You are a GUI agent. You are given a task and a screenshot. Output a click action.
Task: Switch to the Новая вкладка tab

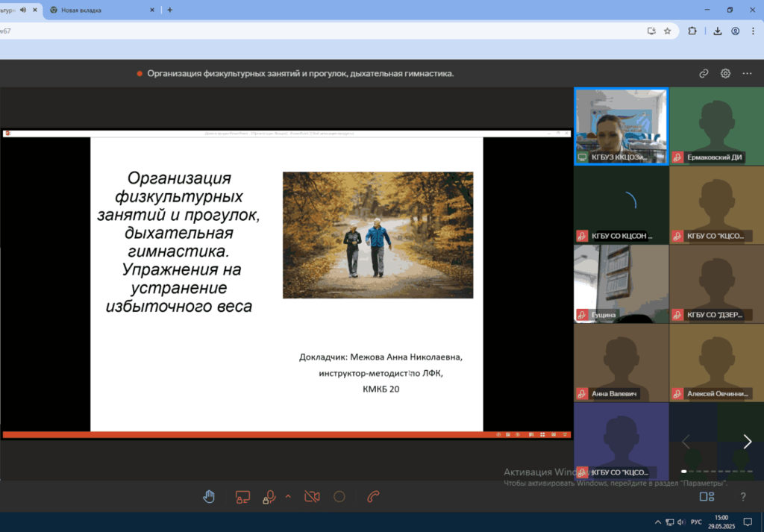click(x=101, y=10)
